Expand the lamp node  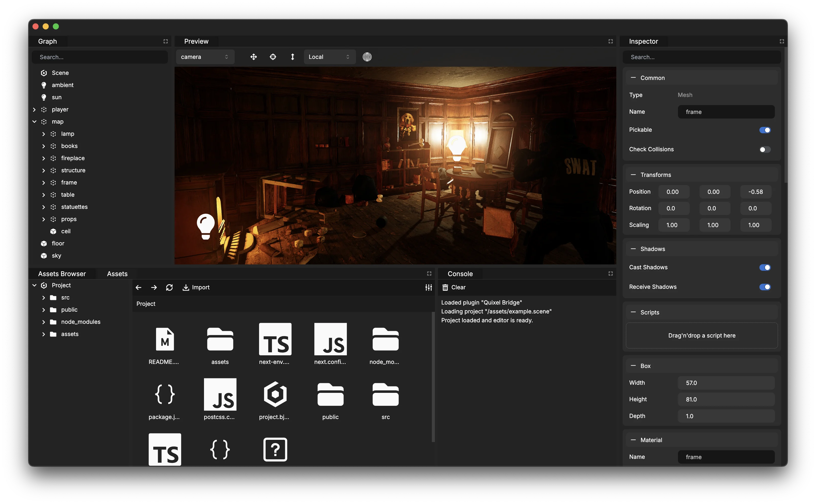[x=44, y=134]
